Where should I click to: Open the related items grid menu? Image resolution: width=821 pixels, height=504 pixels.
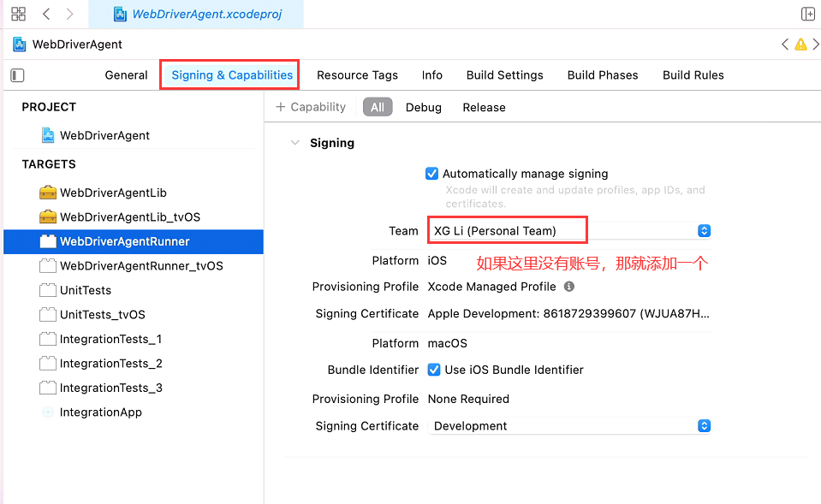tap(18, 14)
